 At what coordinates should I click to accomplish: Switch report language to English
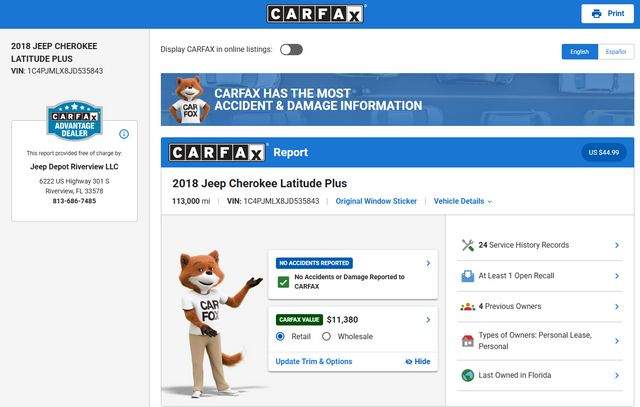click(x=580, y=52)
